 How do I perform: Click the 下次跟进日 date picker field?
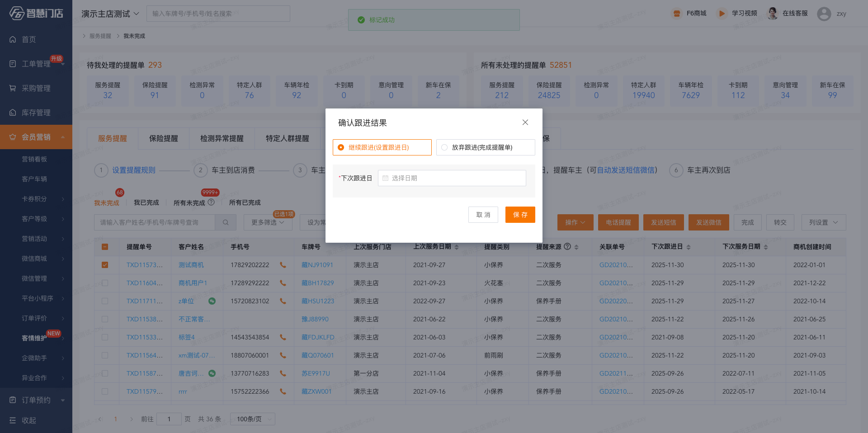click(x=452, y=178)
